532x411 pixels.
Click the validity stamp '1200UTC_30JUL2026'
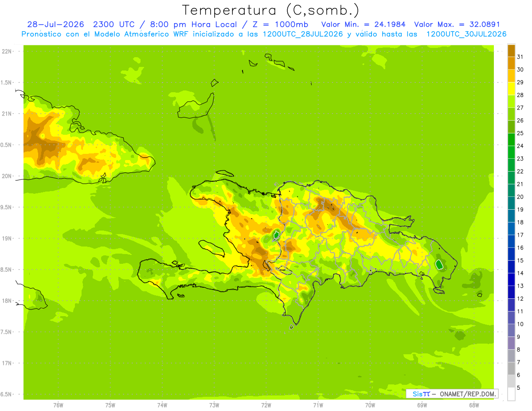[466, 34]
